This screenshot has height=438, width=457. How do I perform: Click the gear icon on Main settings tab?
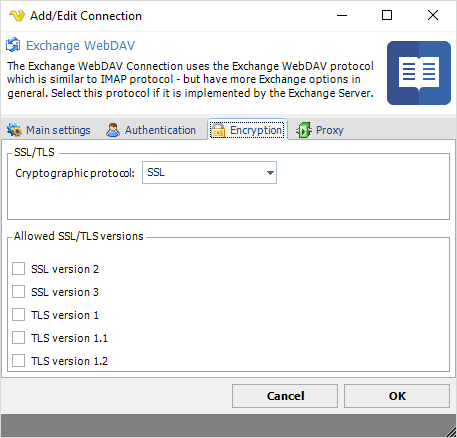14,130
